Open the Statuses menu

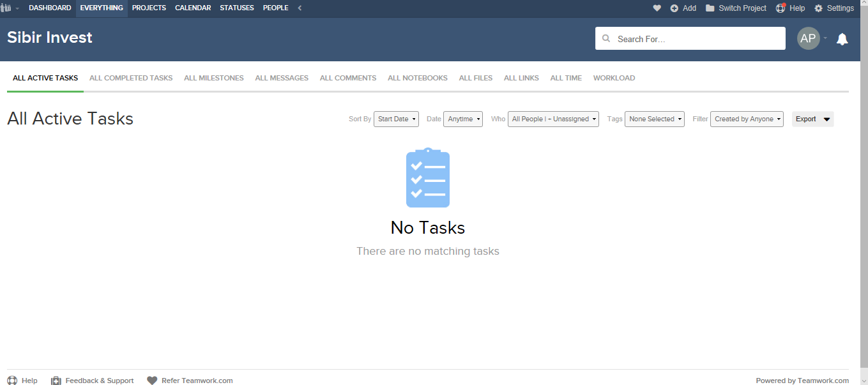(237, 8)
